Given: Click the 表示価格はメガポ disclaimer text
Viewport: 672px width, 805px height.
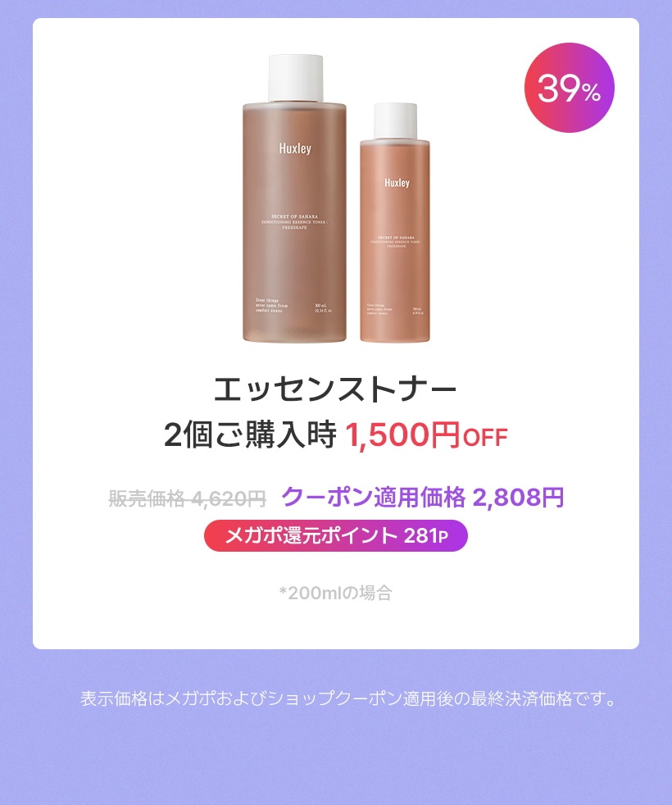Looking at the screenshot, I should point(348,698).
